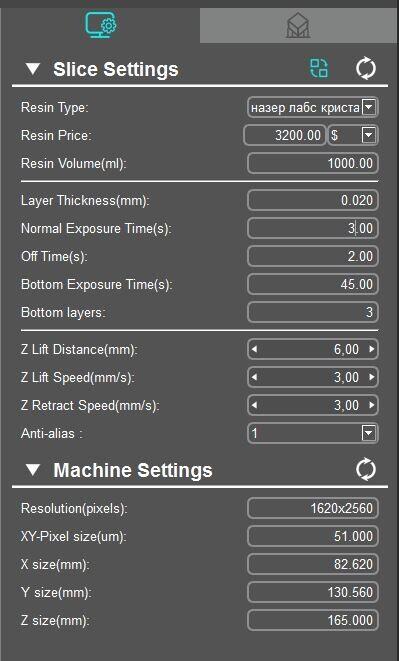Click the Resin Volume(ml) field
Viewport: 399px width, 661px height.
[313, 163]
